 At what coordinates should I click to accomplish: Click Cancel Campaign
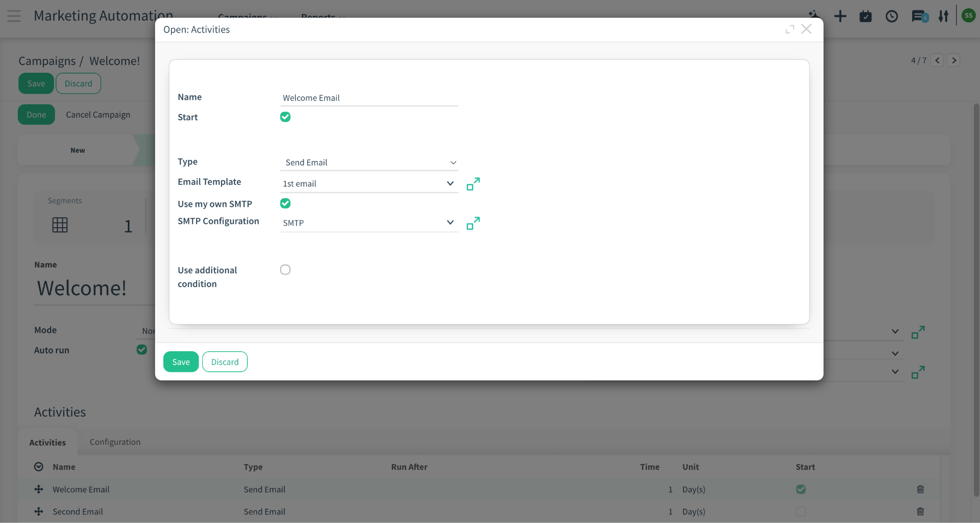[98, 115]
